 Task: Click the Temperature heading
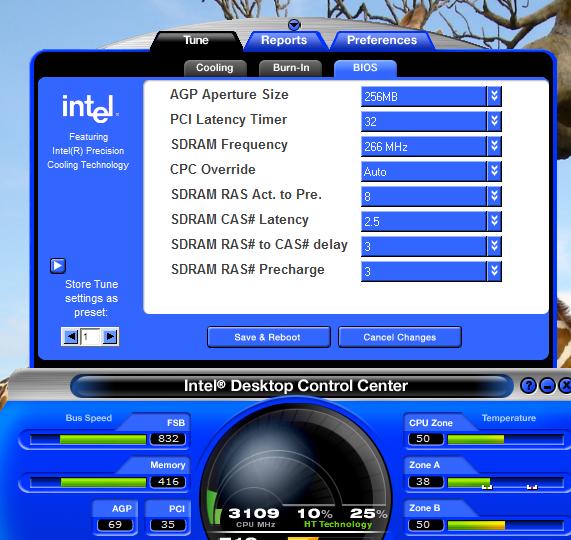509,418
